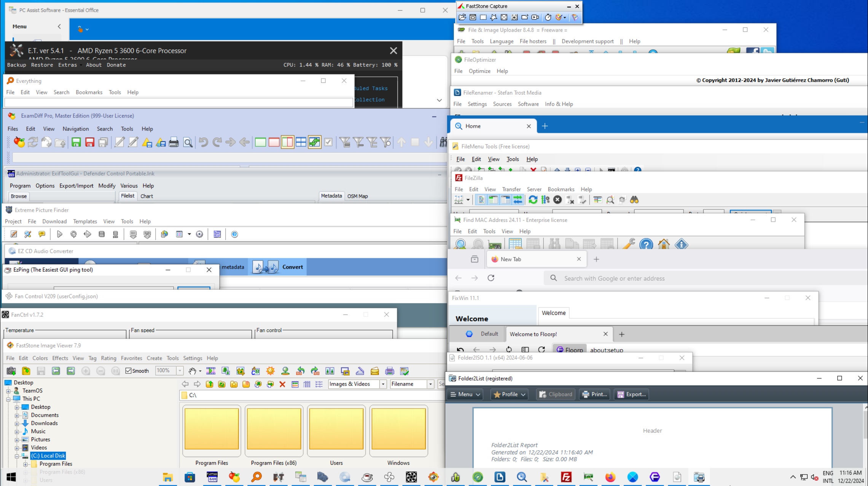The width and height of the screenshot is (868, 486).
Task: Expand the TeamOS tree node
Action: [8, 391]
